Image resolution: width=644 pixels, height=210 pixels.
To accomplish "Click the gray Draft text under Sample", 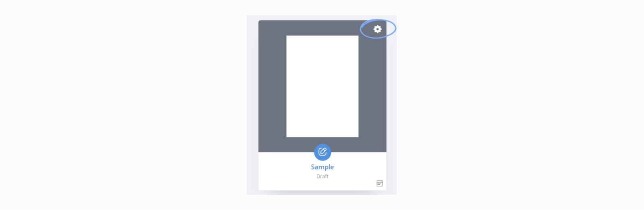I will pos(322,176).
